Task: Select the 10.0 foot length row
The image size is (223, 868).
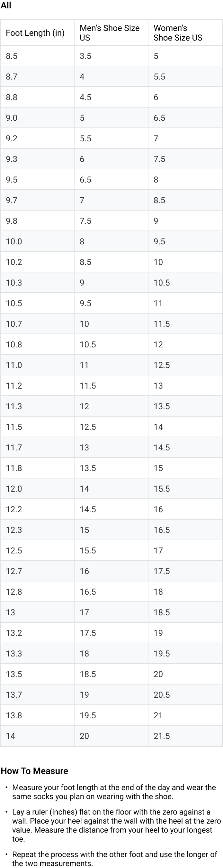Action: tap(111, 241)
